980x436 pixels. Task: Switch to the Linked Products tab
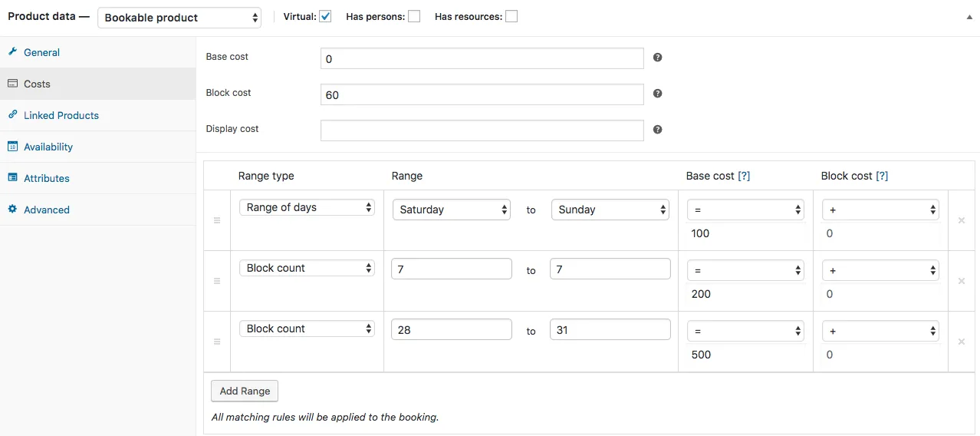coord(61,115)
